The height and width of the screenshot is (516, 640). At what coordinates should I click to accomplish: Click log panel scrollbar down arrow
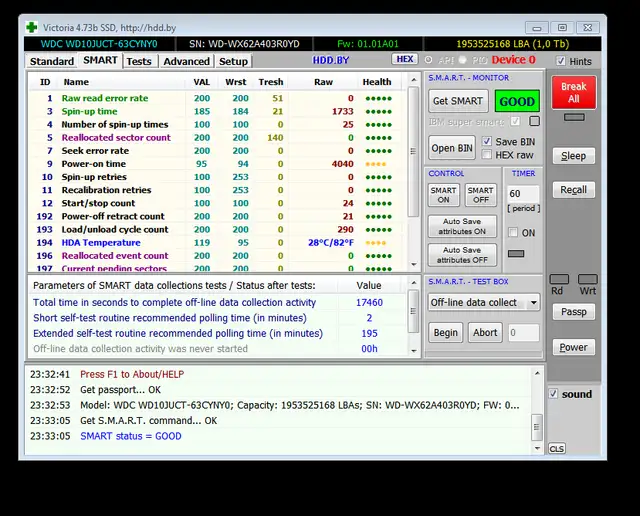pos(537,448)
